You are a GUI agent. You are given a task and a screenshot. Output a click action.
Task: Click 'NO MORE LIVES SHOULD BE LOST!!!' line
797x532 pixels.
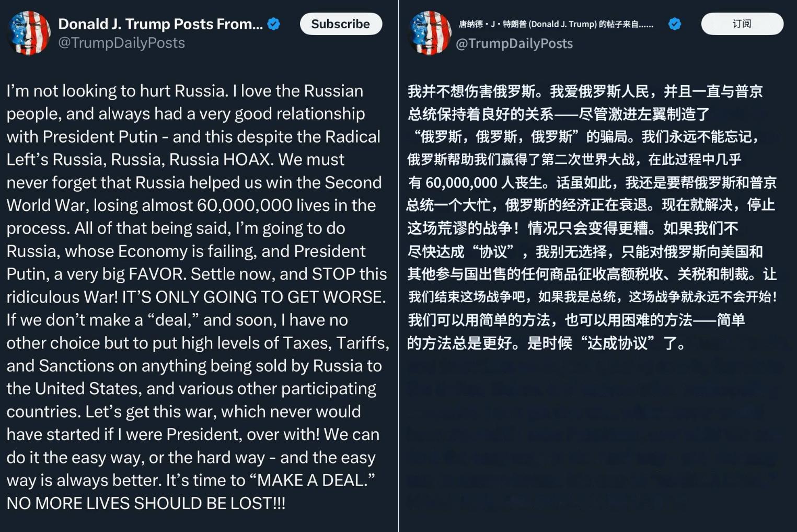pyautogui.click(x=146, y=503)
